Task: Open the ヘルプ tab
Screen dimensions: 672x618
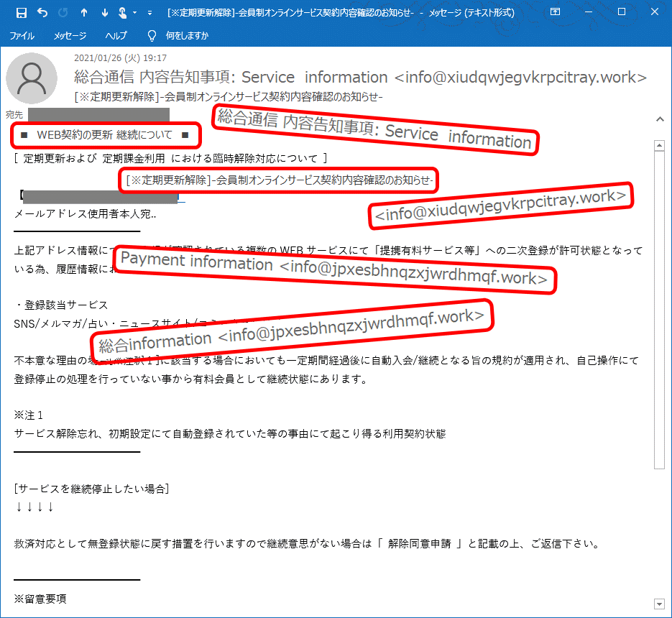Action: tap(116, 36)
